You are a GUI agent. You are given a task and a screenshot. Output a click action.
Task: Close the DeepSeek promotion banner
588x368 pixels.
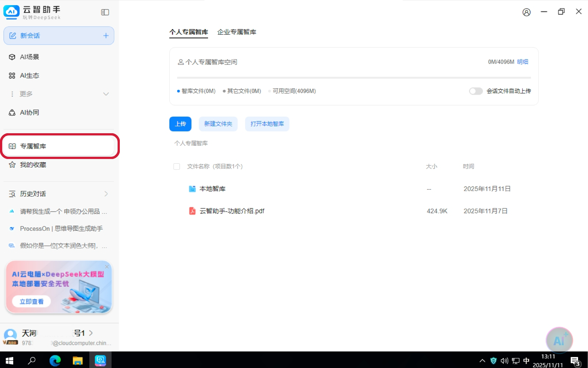107,266
